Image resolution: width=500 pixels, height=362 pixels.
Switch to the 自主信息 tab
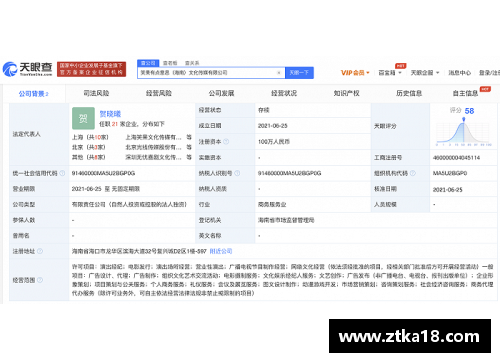[465, 93]
